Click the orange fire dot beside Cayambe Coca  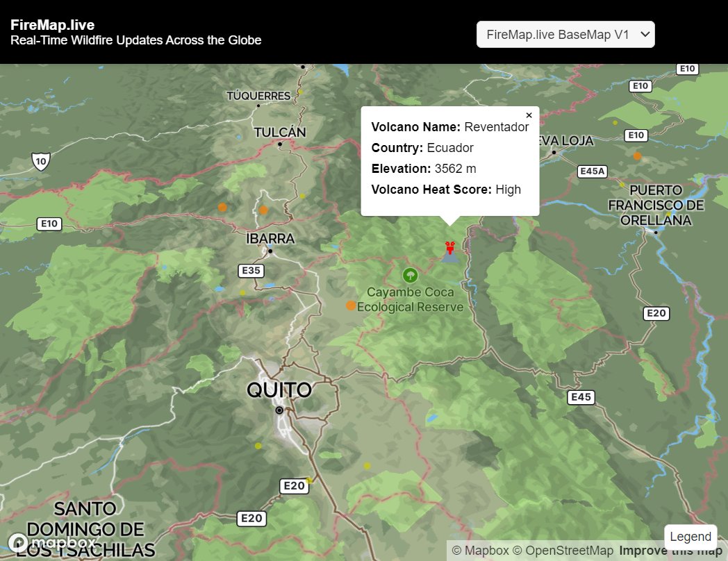[351, 305]
